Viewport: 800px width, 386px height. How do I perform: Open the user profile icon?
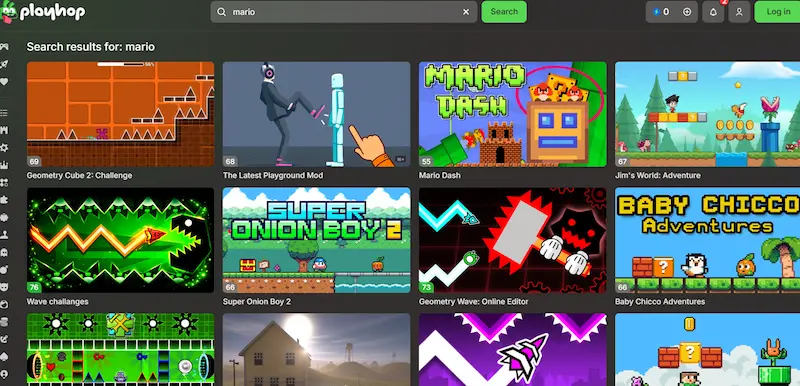tap(739, 12)
